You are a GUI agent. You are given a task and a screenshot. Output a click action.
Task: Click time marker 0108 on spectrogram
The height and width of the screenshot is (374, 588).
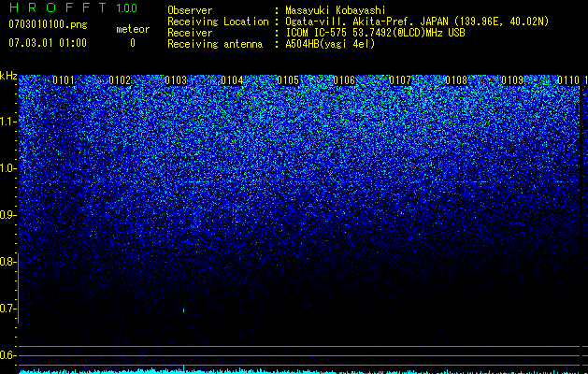[x=456, y=80]
